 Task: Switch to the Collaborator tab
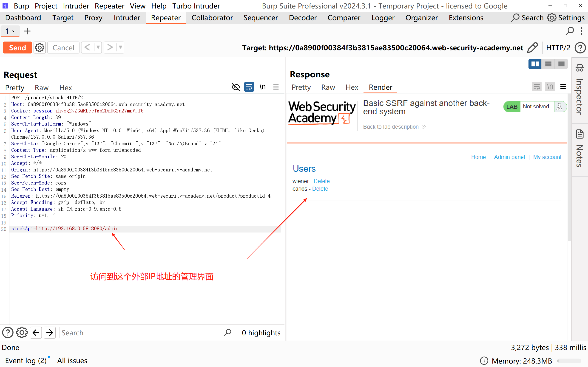click(x=212, y=18)
